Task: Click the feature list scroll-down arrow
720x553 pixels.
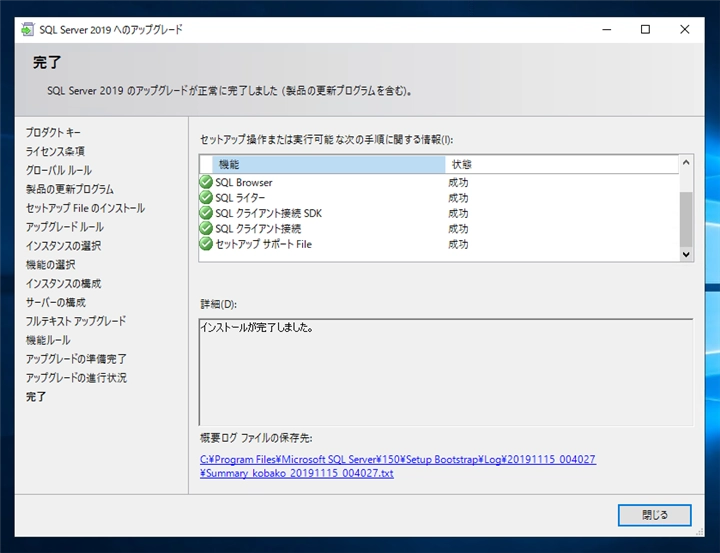Action: [x=686, y=254]
